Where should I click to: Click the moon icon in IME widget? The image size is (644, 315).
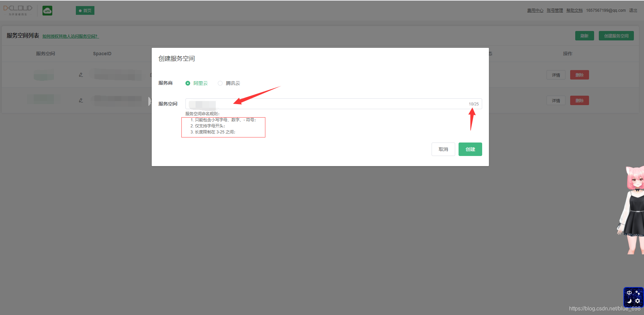pos(629,301)
